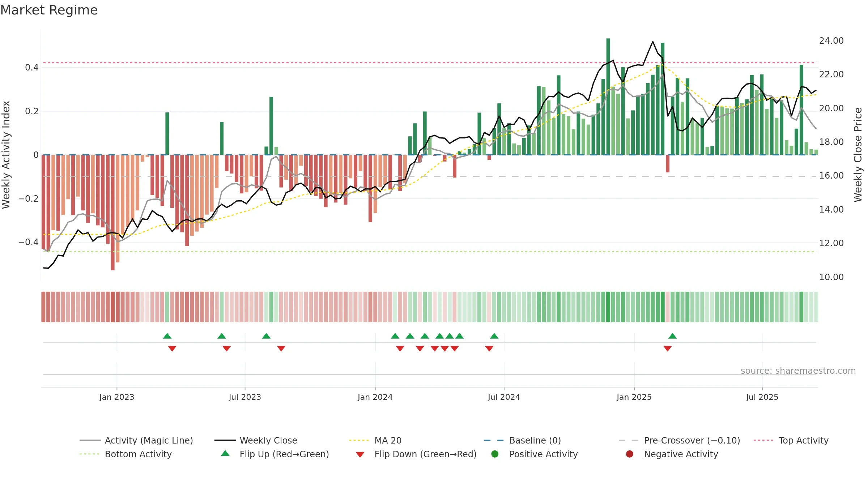Toggle Activity (Magic Line) legend entry
The width and height of the screenshot is (868, 488).
tap(136, 440)
